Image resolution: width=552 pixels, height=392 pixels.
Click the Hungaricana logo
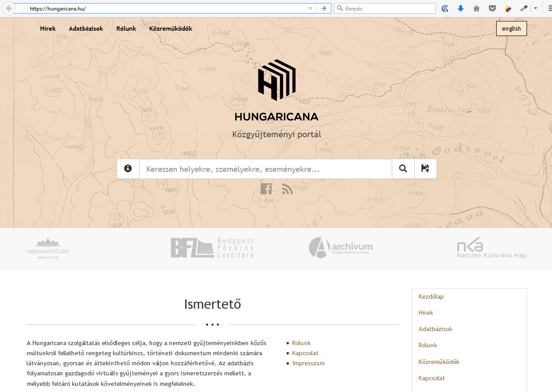pos(276,90)
